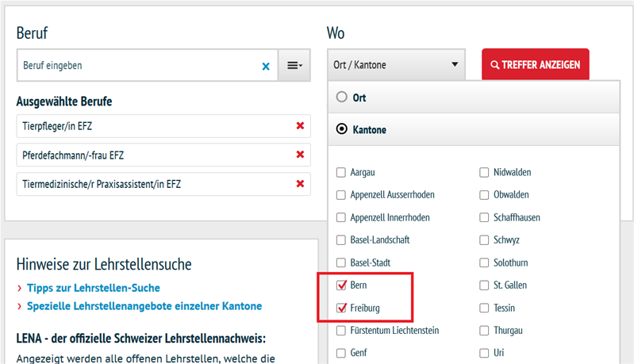Check the Fürstentum Liechtenstein checkbox

coord(341,330)
